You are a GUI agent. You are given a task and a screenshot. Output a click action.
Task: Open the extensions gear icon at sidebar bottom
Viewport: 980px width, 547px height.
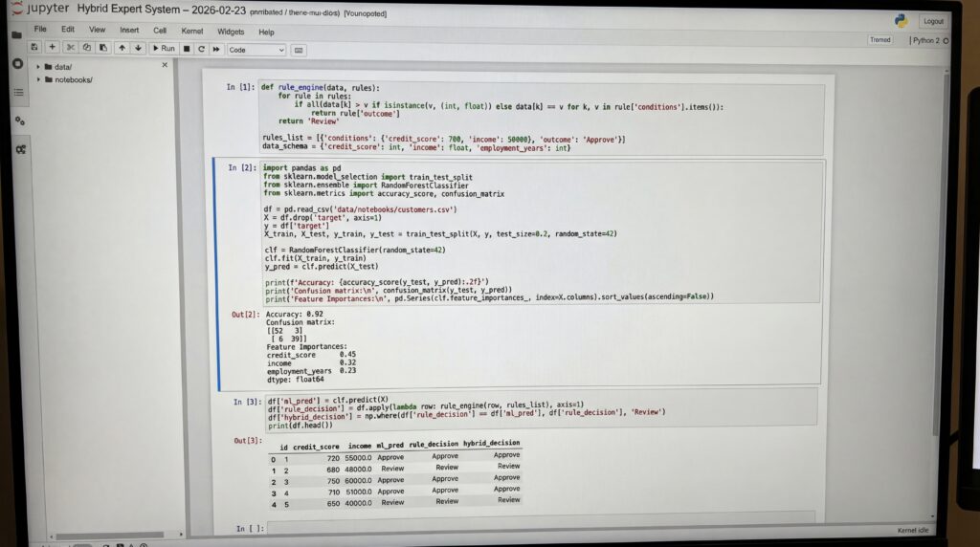[x=21, y=150]
